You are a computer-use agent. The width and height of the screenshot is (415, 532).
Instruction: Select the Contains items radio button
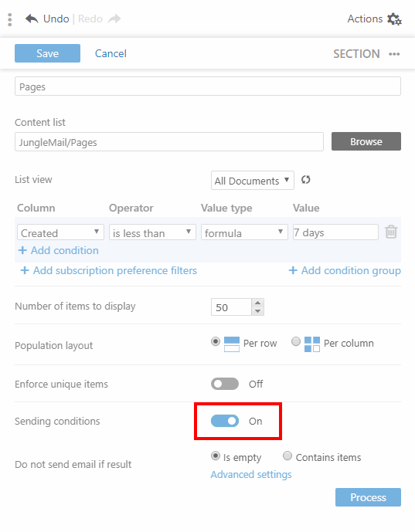tap(287, 456)
